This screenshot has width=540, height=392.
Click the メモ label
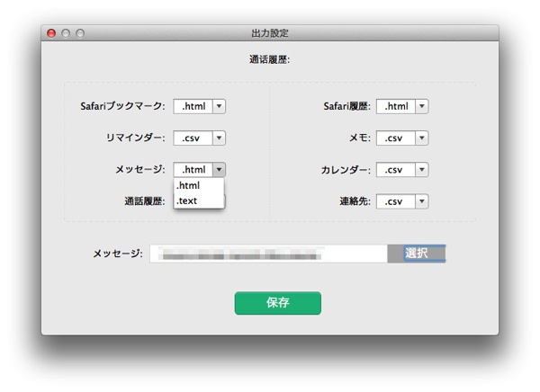click(x=360, y=138)
